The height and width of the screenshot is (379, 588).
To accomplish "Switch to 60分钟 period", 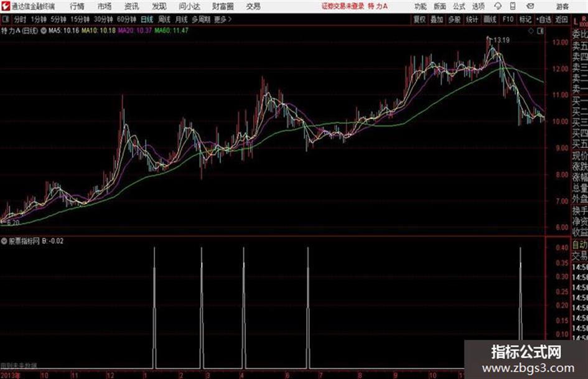I will (126, 19).
